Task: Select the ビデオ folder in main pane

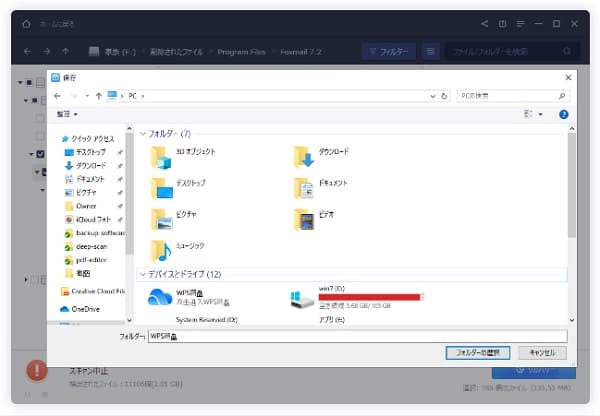Action: tap(314, 220)
